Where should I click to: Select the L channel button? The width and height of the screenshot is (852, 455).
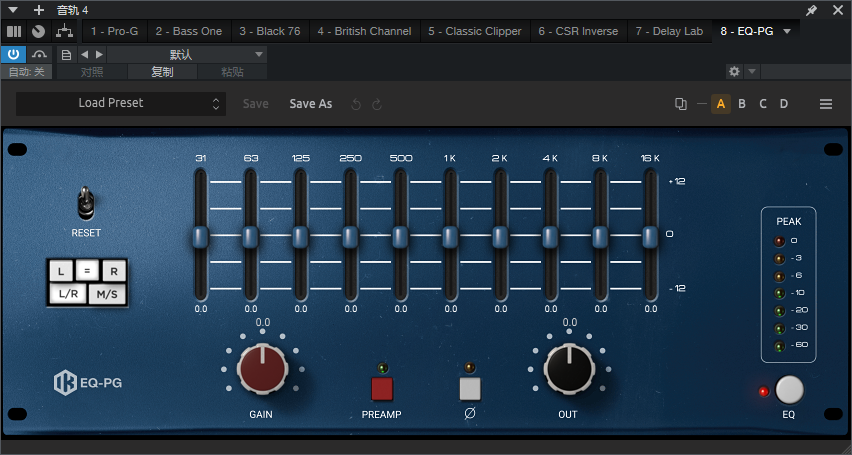tap(61, 270)
